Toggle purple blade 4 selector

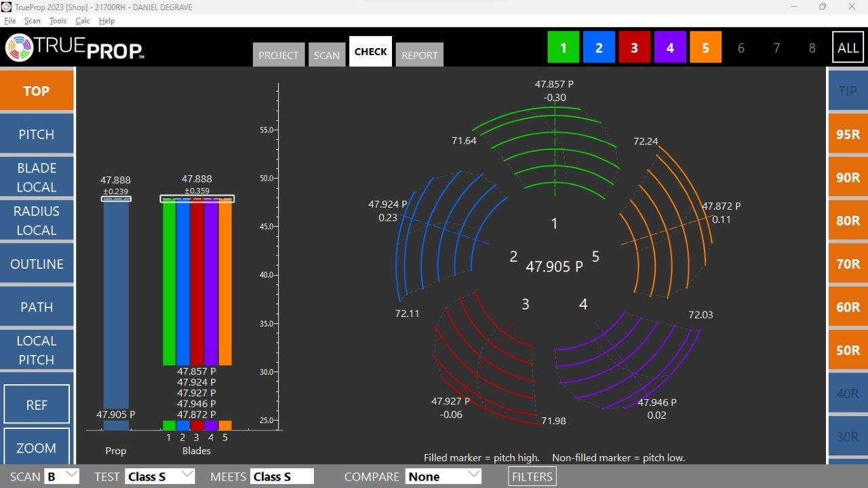670,48
